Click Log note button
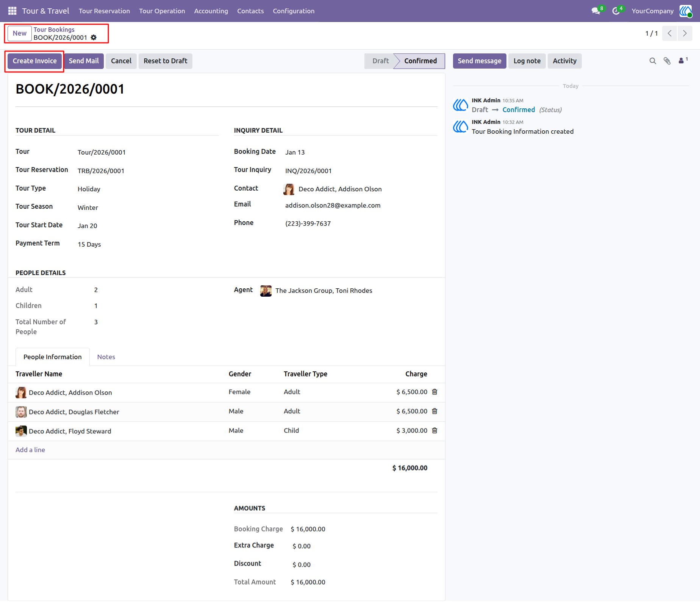 click(527, 61)
